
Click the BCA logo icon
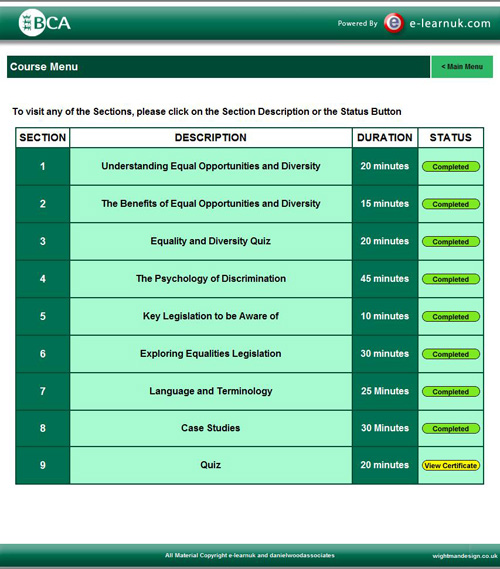coord(44,23)
